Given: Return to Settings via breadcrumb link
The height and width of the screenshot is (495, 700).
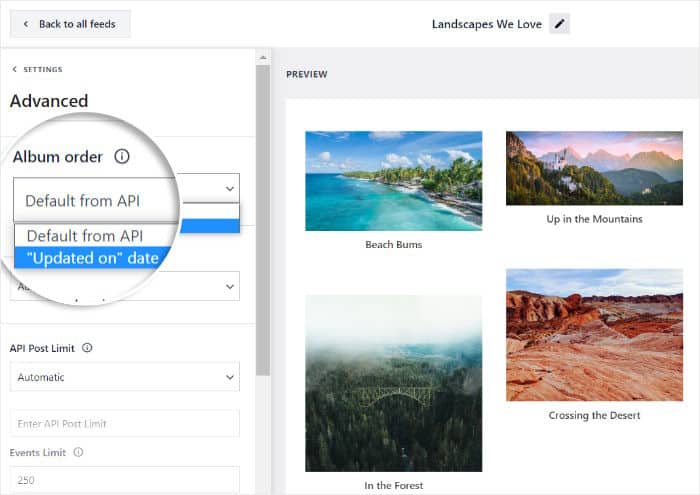Looking at the screenshot, I should click(x=42, y=70).
